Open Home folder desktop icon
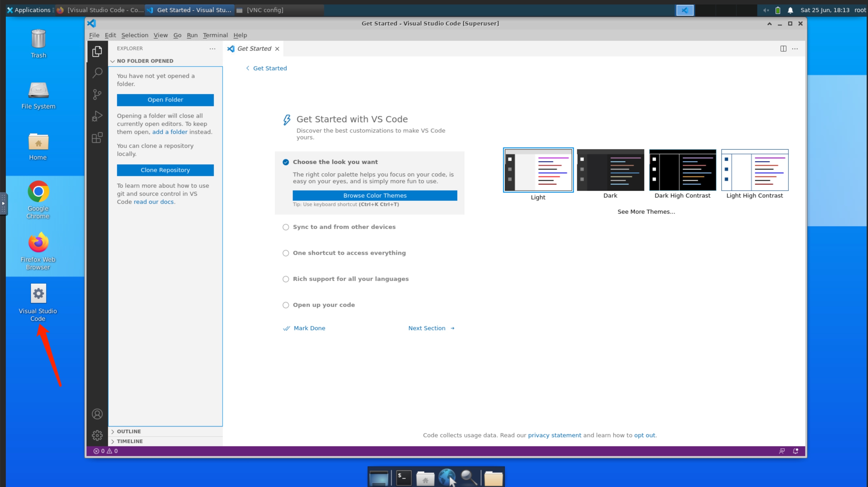This screenshot has width=868, height=487. 38,147
